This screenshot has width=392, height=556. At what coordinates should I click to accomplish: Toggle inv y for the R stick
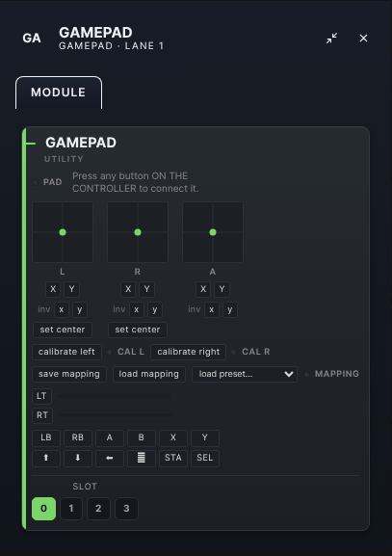(x=155, y=309)
